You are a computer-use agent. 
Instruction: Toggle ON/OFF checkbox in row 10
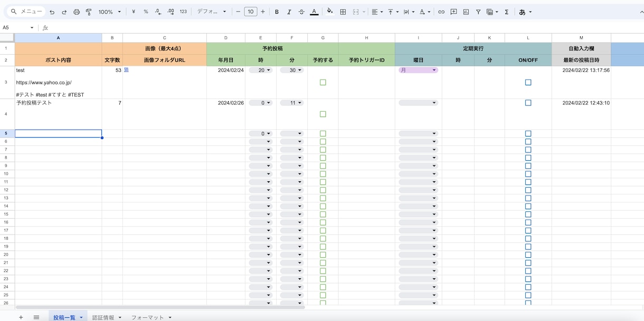pyautogui.click(x=528, y=174)
